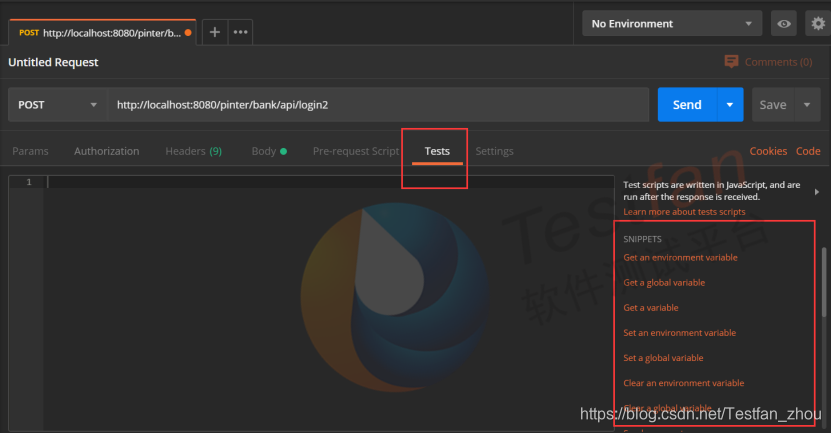Open the tab options ellipsis menu
Viewport: 831px width, 433px height.
[241, 32]
